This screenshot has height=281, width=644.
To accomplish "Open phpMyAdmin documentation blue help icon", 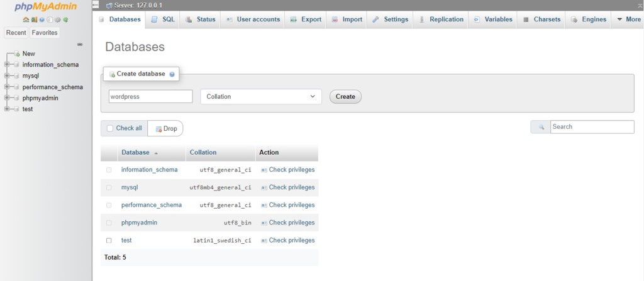I will tap(42, 19).
